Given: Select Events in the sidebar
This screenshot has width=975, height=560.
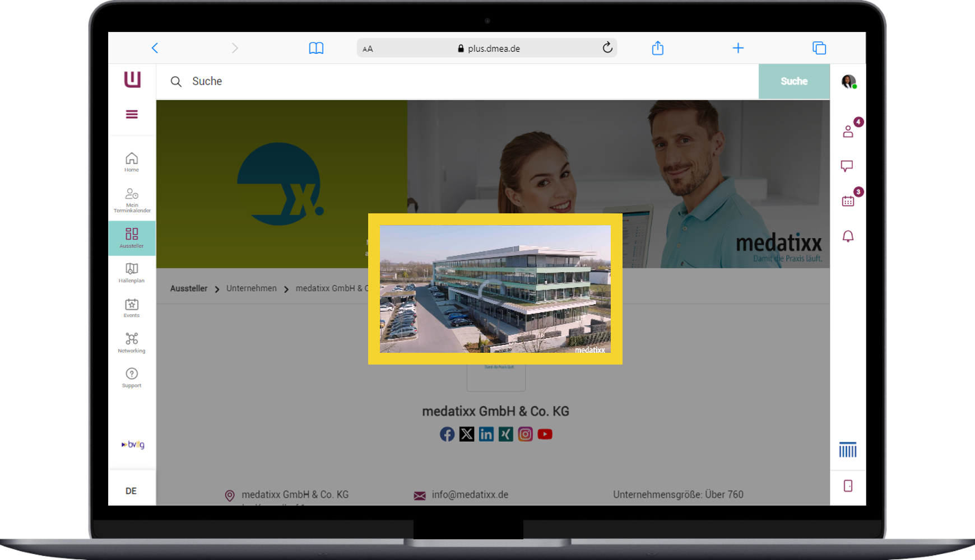Looking at the screenshot, I should (132, 307).
